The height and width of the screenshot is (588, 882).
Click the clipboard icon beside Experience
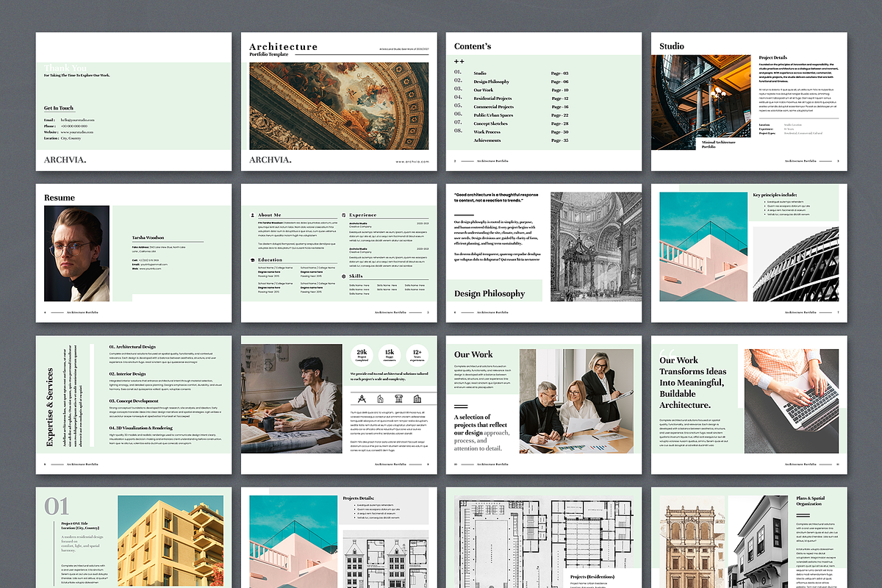[343, 215]
